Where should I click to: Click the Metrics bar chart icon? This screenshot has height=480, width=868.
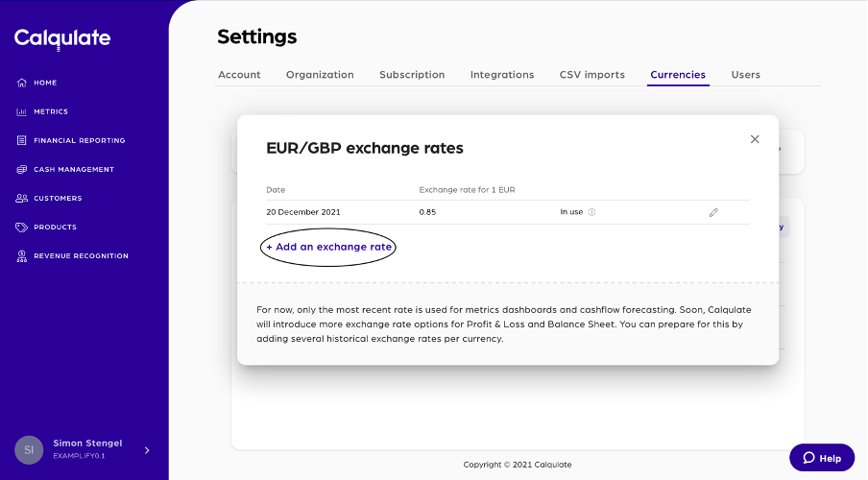tap(22, 111)
